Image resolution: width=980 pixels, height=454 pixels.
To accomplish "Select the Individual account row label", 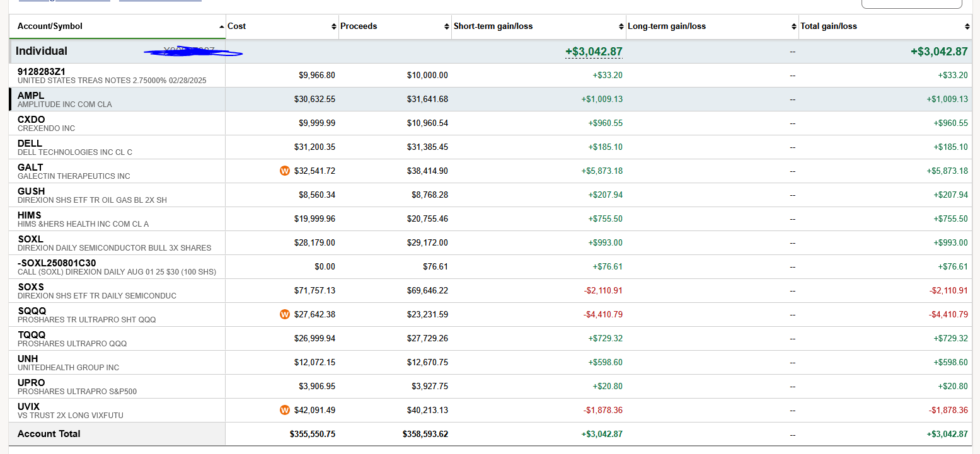I will 42,51.
